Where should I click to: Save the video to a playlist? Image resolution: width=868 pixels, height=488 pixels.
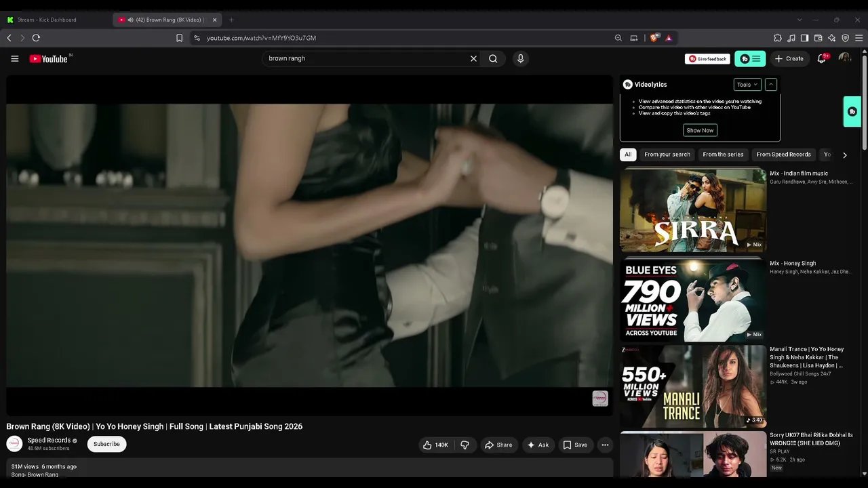click(575, 445)
